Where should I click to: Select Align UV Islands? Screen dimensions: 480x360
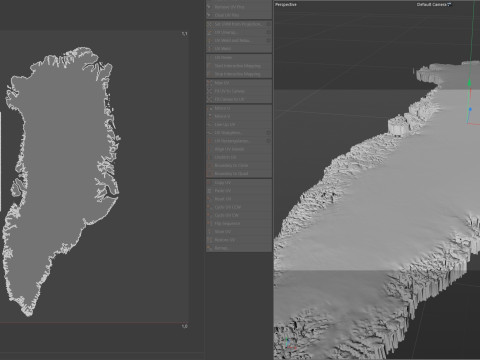[x=239, y=149]
